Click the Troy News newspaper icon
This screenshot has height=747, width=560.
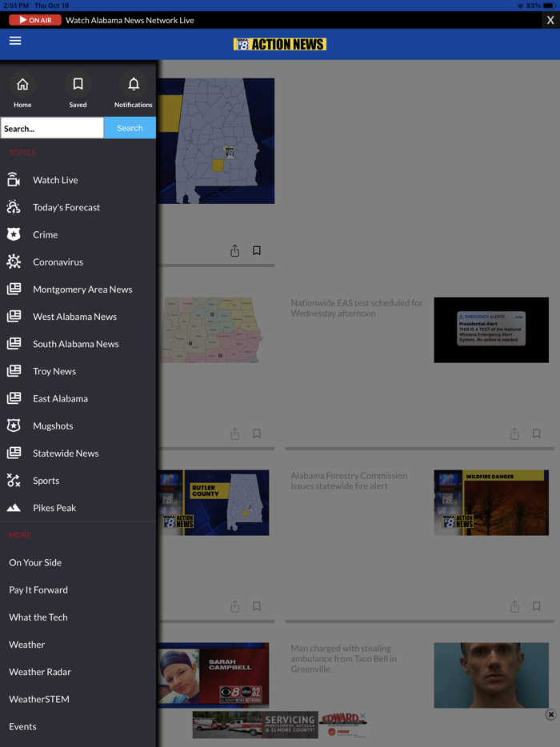pos(14,370)
